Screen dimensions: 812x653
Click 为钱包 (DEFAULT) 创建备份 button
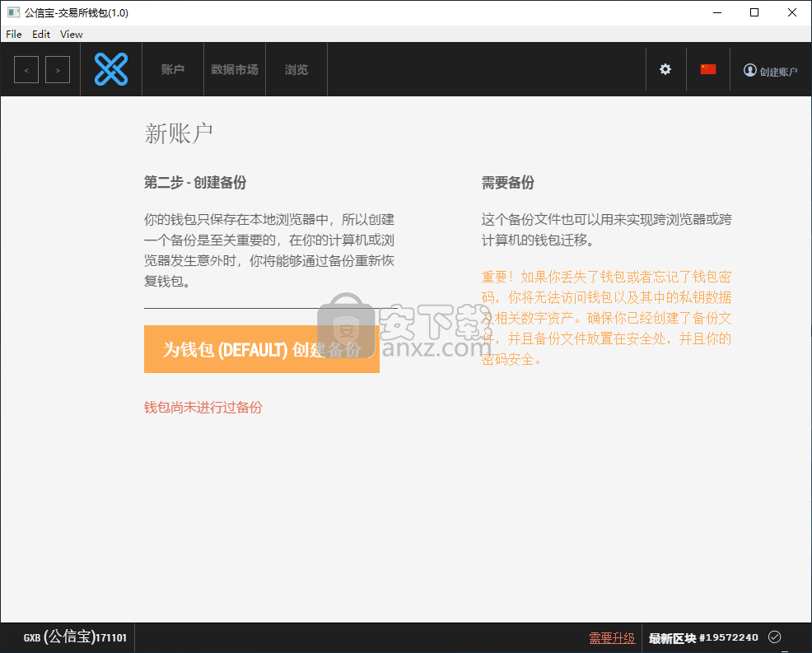(x=262, y=349)
